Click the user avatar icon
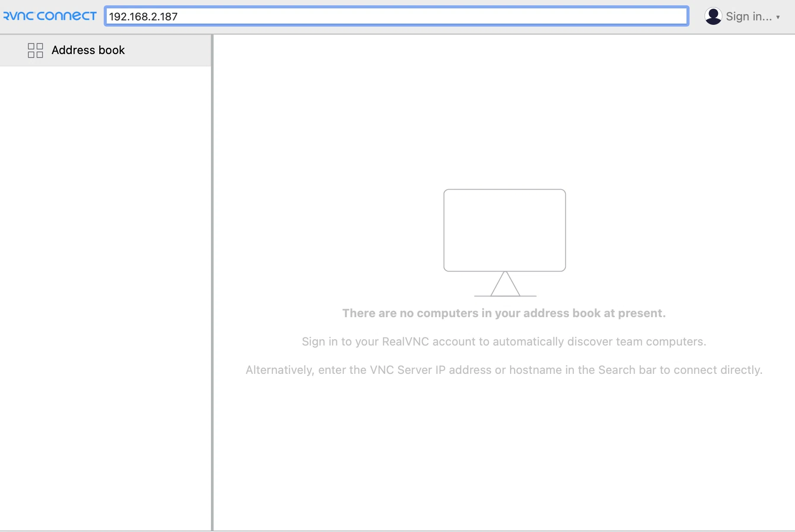The height and width of the screenshot is (532, 795). pyautogui.click(x=713, y=16)
